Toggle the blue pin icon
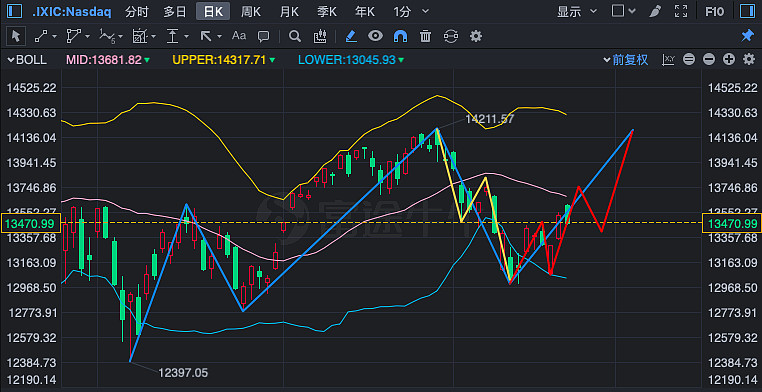The height and width of the screenshot is (392, 762). point(747,36)
